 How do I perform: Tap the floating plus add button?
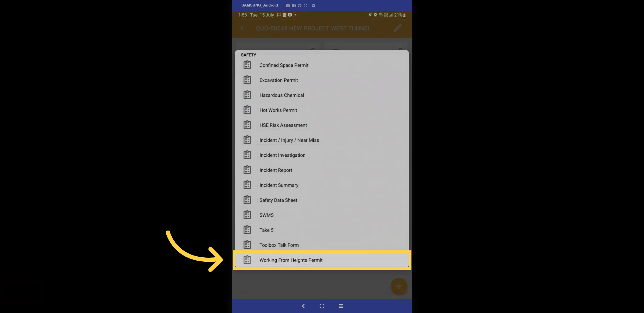[x=399, y=286]
